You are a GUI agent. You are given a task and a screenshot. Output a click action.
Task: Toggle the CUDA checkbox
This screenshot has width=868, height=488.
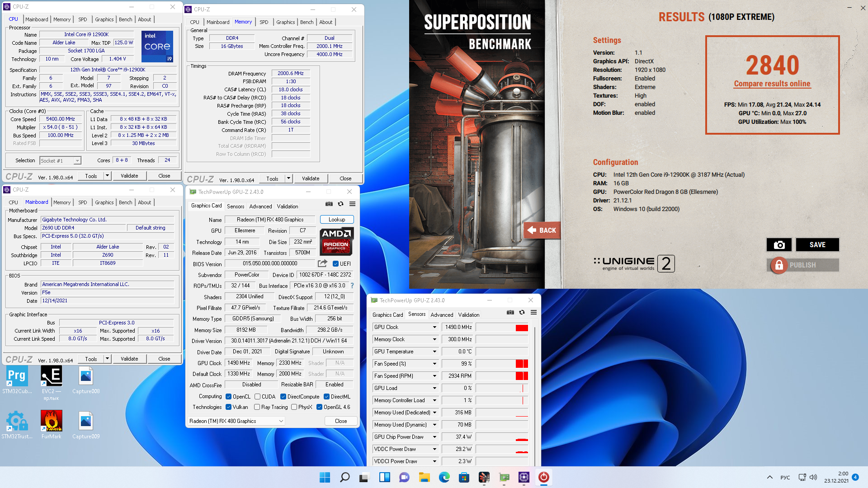coord(257,397)
